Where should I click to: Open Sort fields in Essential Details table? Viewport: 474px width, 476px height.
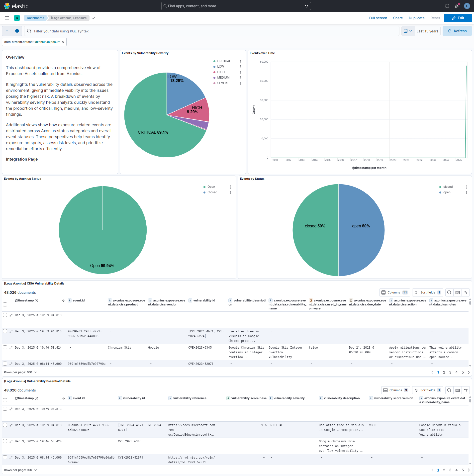428,390
